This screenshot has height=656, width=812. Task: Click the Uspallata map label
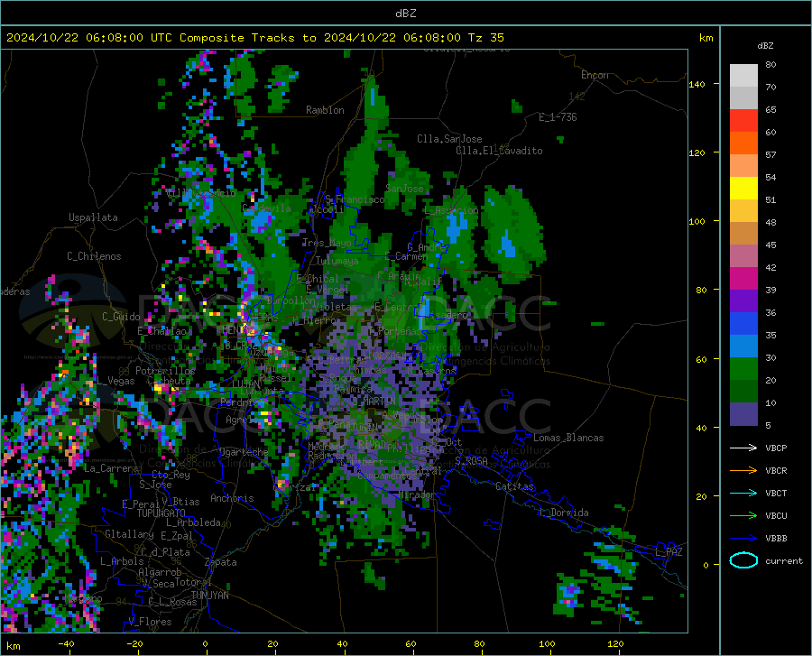93,217
